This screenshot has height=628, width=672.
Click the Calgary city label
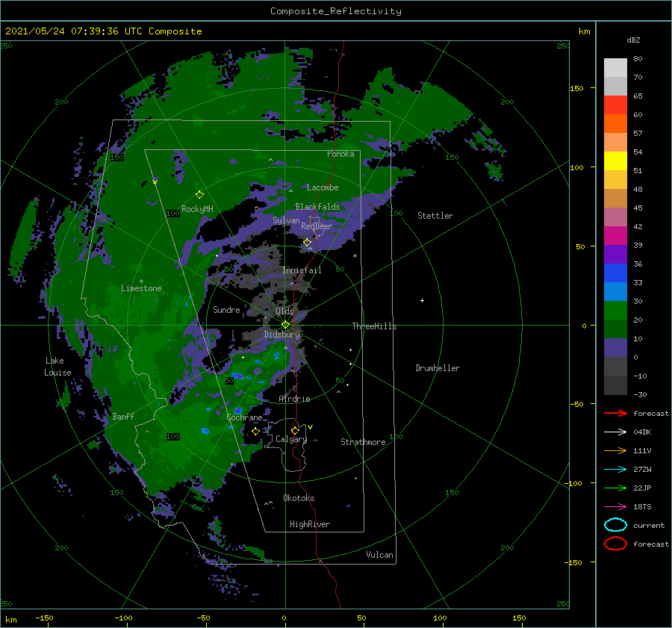[x=291, y=439]
